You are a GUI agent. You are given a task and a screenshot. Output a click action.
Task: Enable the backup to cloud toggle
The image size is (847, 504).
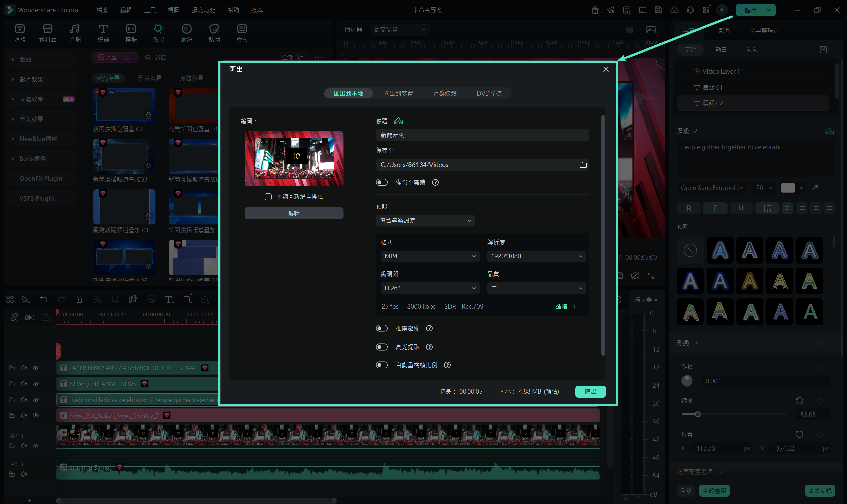[382, 182]
